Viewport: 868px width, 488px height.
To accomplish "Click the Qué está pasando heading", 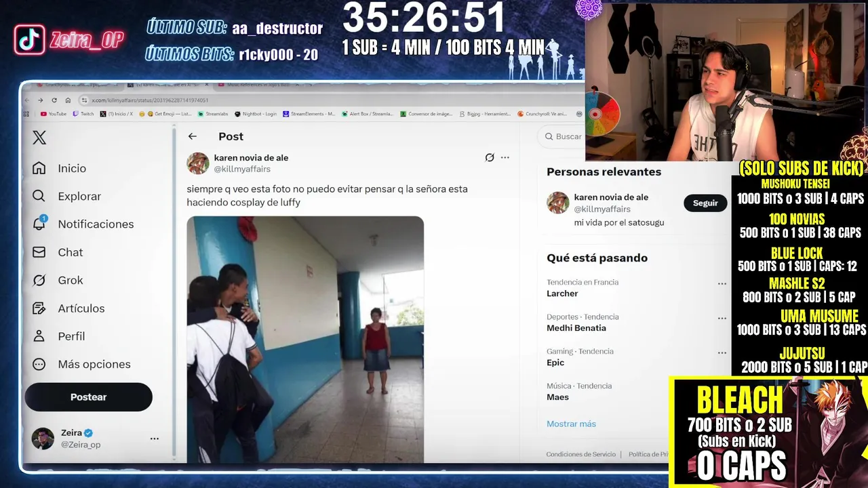I will 597,258.
